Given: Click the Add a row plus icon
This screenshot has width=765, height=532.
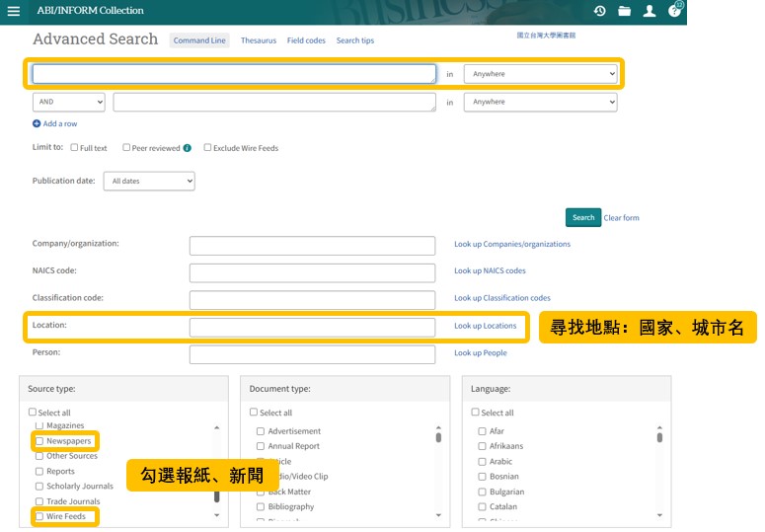Looking at the screenshot, I should click(37, 123).
